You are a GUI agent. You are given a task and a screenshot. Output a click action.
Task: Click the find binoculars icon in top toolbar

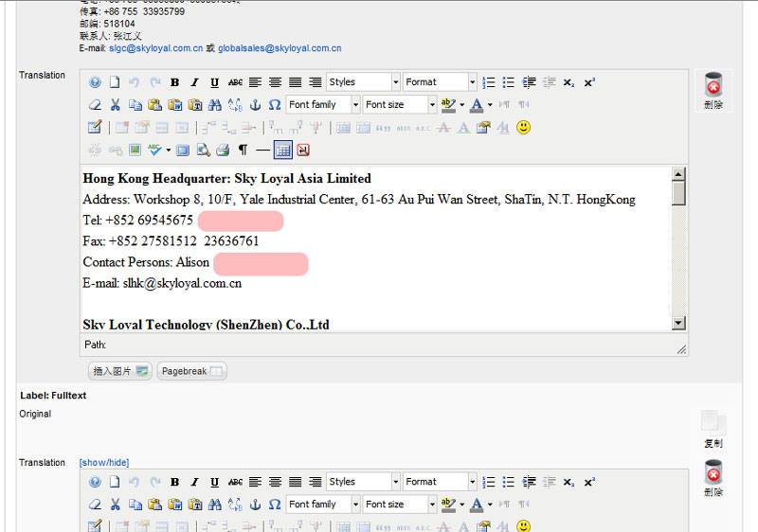(x=214, y=105)
